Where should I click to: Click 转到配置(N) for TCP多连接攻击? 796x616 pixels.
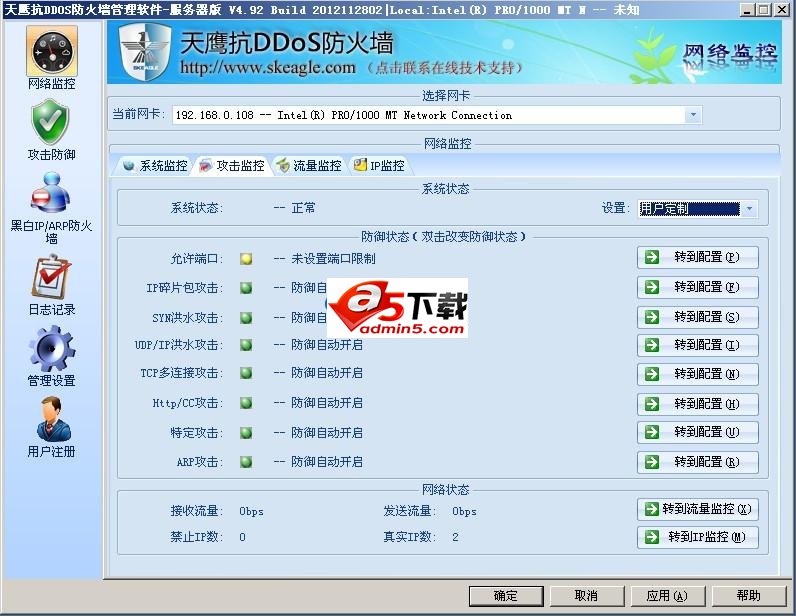[x=698, y=374]
